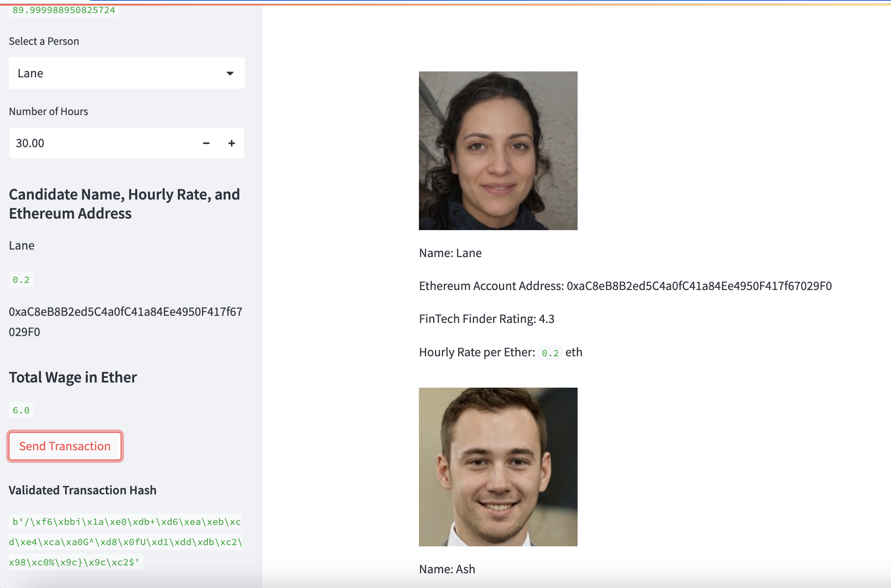
Task: Open the Select a Person dropdown
Action: (126, 73)
